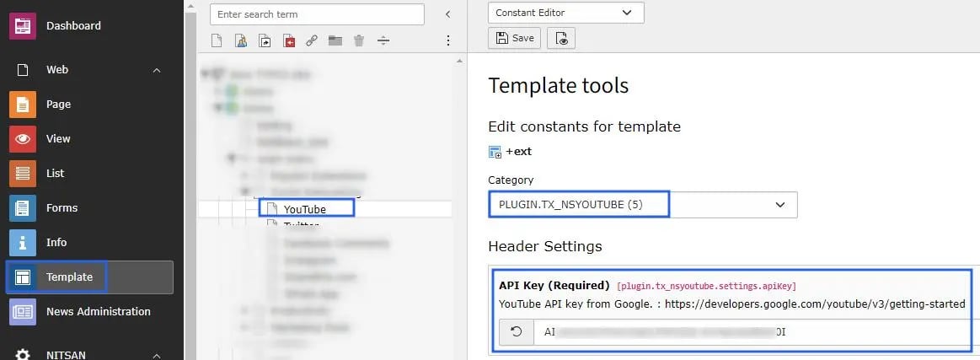Save the template constants
The height and width of the screenshot is (360, 980).
click(x=514, y=38)
